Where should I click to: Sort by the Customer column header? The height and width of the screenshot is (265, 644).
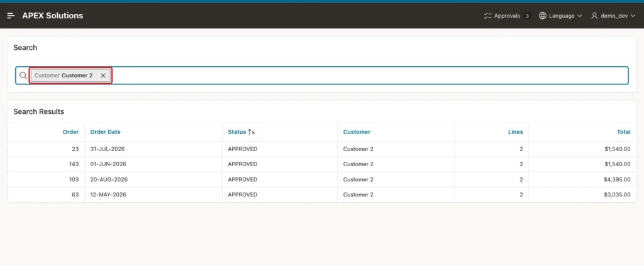pos(357,132)
